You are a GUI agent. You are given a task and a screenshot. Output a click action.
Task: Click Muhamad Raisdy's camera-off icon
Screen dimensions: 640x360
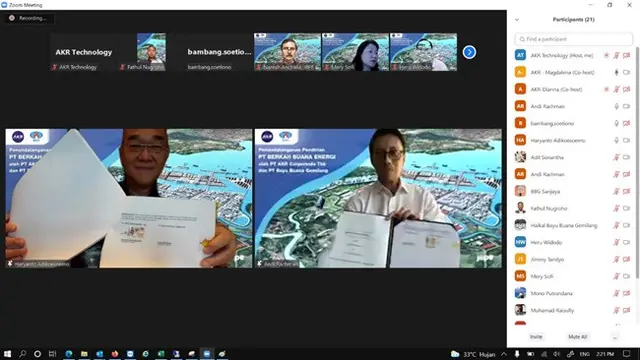627,310
